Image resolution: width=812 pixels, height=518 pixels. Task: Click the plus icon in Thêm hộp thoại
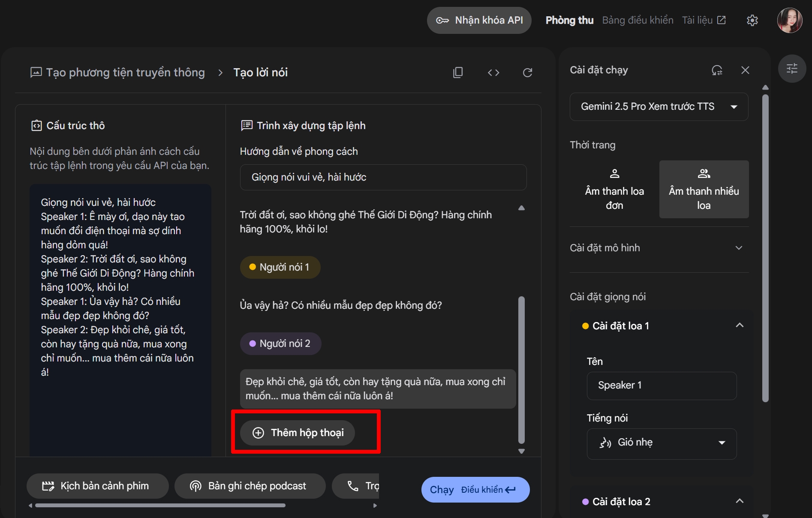[258, 433]
